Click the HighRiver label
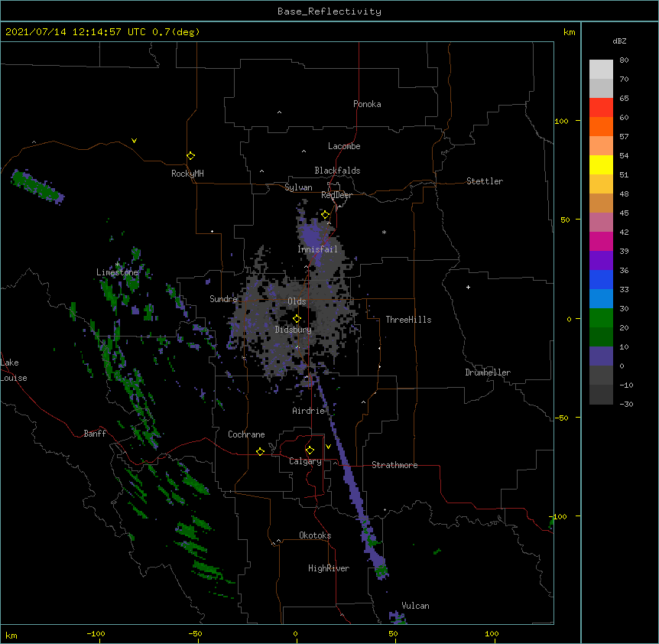The height and width of the screenshot is (644, 659). click(x=329, y=568)
